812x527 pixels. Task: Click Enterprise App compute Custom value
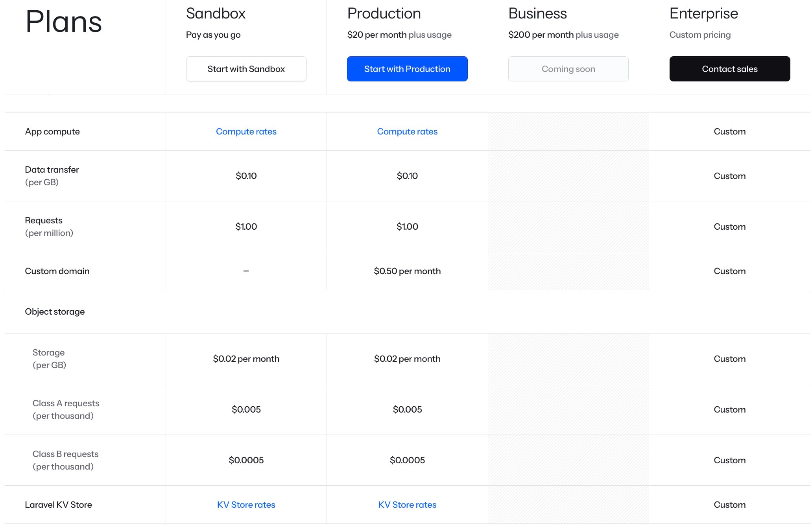click(x=729, y=131)
